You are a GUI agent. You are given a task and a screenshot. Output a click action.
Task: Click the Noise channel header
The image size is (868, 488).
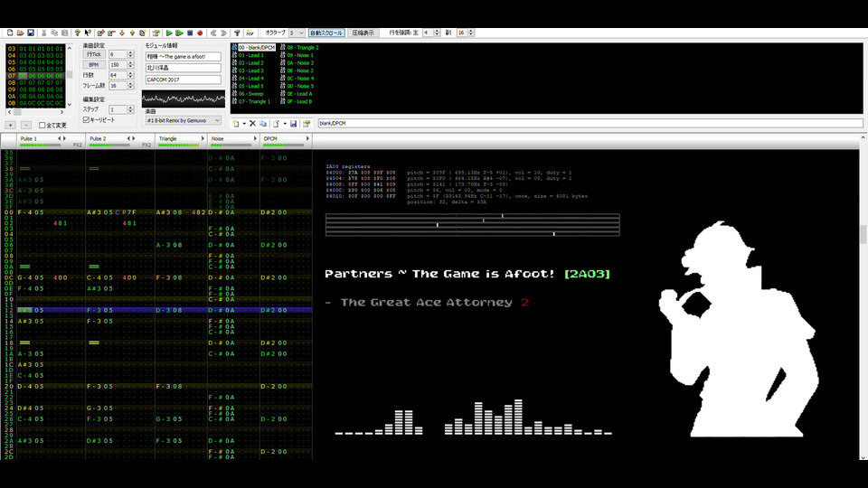pyautogui.click(x=234, y=142)
